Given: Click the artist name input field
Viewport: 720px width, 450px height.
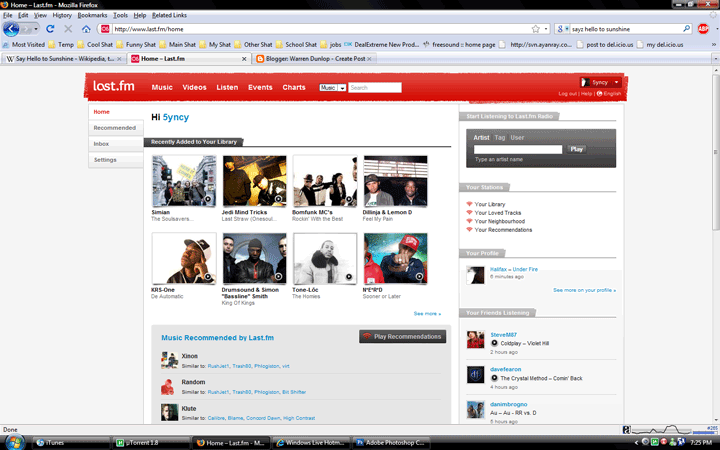Looking at the screenshot, I should 518,149.
